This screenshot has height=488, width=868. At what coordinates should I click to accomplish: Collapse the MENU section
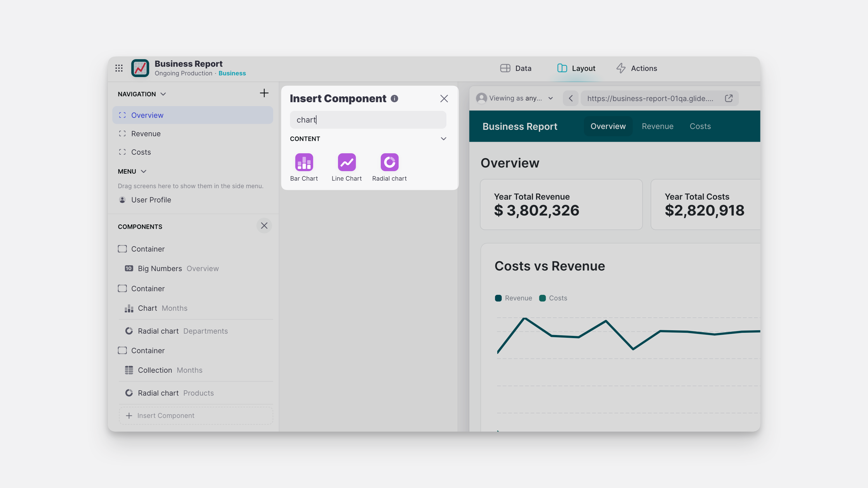[x=144, y=171]
